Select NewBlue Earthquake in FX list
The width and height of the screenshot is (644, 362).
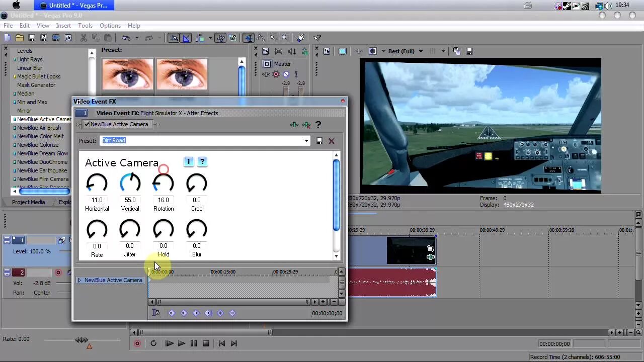pos(42,170)
